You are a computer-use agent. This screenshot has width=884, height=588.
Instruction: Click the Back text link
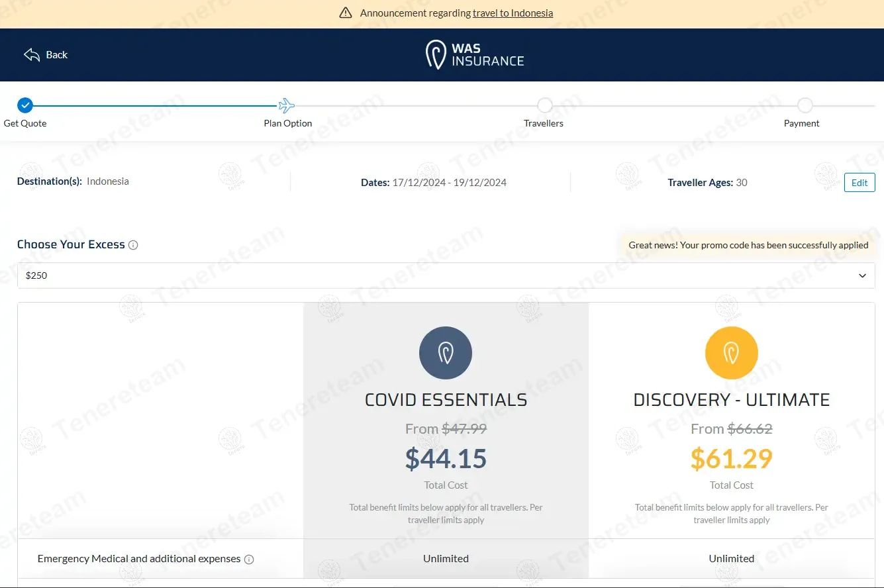pos(57,55)
